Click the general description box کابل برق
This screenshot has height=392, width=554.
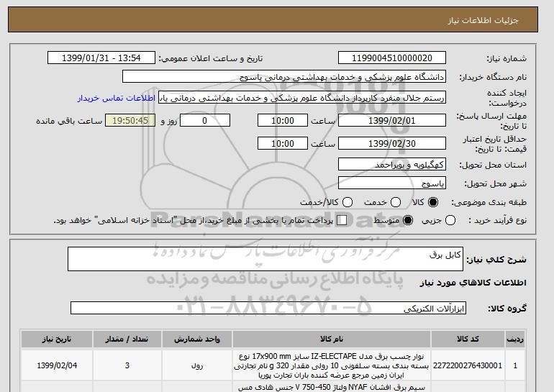(x=265, y=259)
